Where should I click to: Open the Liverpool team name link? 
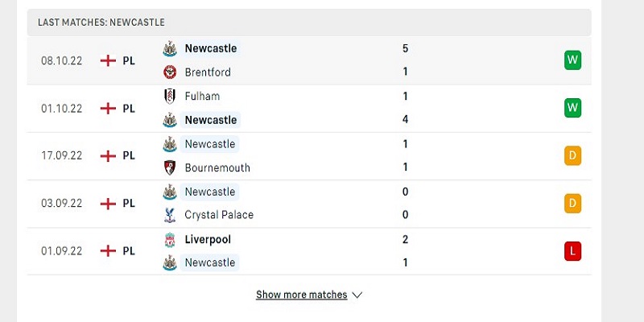coord(208,239)
